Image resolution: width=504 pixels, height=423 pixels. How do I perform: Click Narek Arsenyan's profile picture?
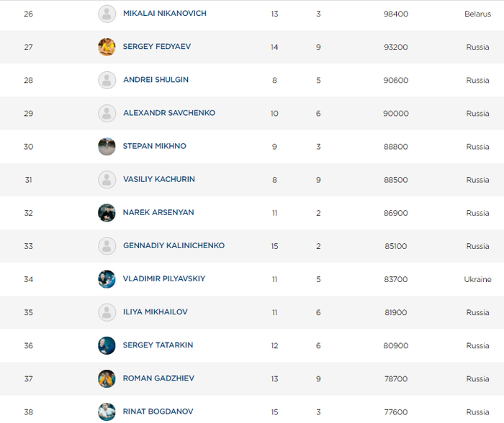(x=107, y=212)
